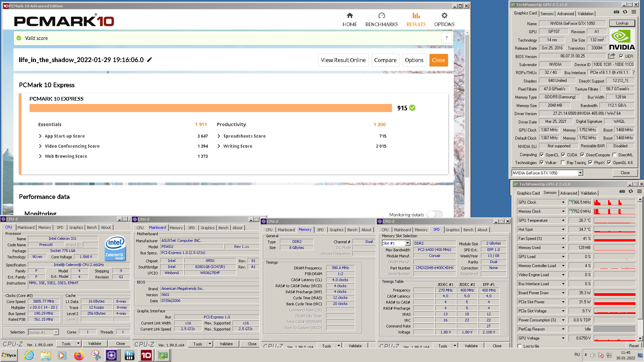Click the BIOS export share icon in GPU-Z
Viewport: 644px width, 362px height.
[x=612, y=56]
